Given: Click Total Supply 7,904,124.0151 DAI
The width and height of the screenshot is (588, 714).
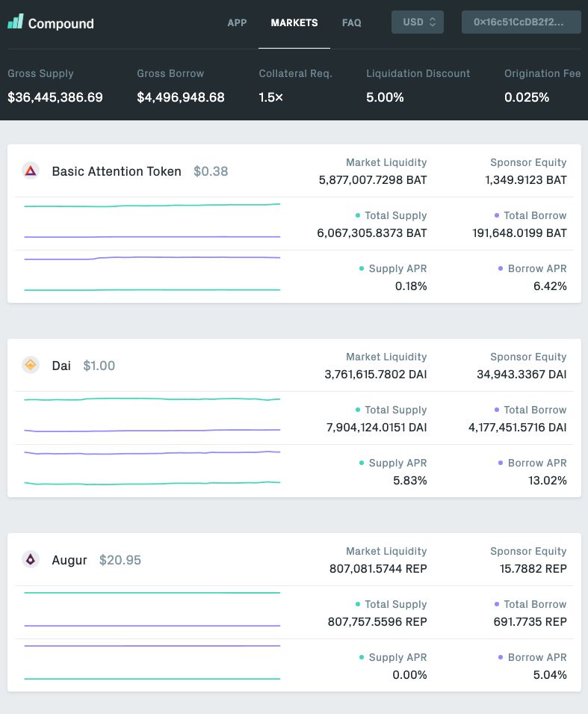Looking at the screenshot, I should [377, 428].
